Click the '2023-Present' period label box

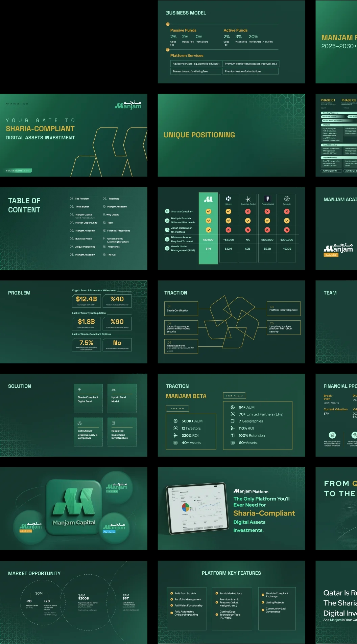(x=235, y=396)
